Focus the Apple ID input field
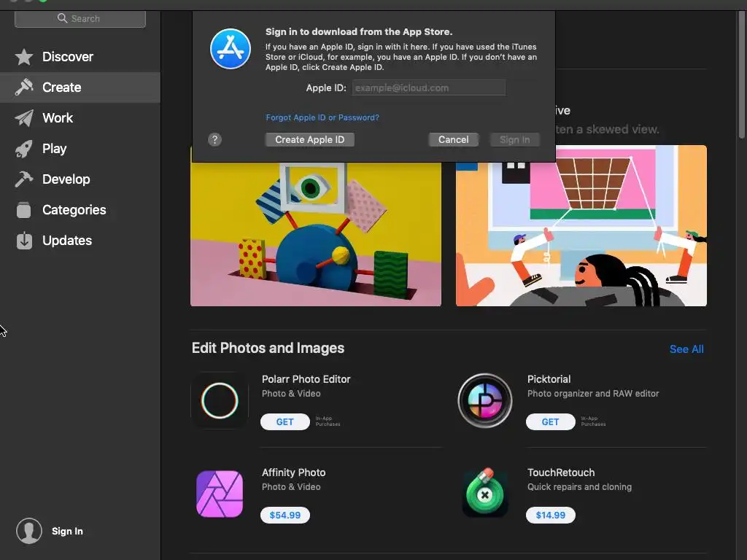 click(429, 87)
